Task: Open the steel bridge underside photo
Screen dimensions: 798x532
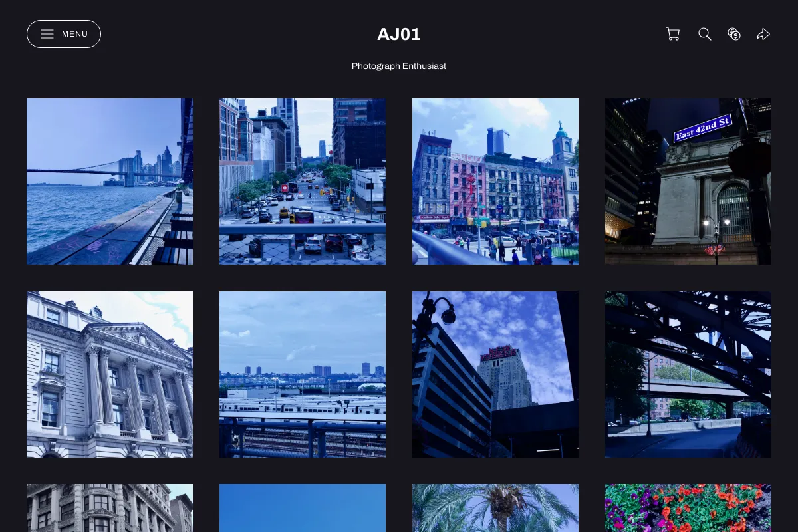Action: click(x=688, y=374)
